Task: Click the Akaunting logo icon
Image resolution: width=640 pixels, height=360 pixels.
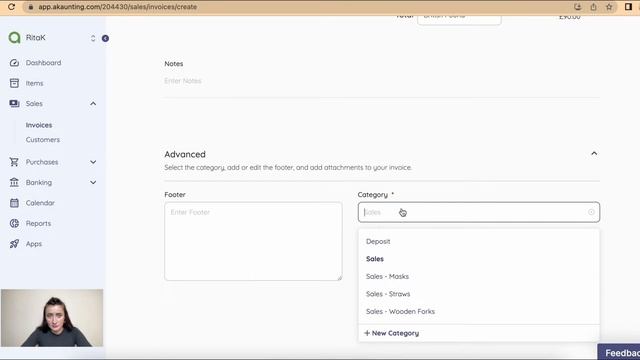Action: pos(14,38)
